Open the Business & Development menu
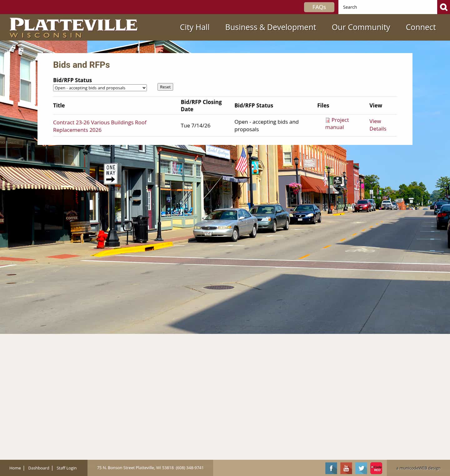The height and width of the screenshot is (476, 450). [x=271, y=27]
